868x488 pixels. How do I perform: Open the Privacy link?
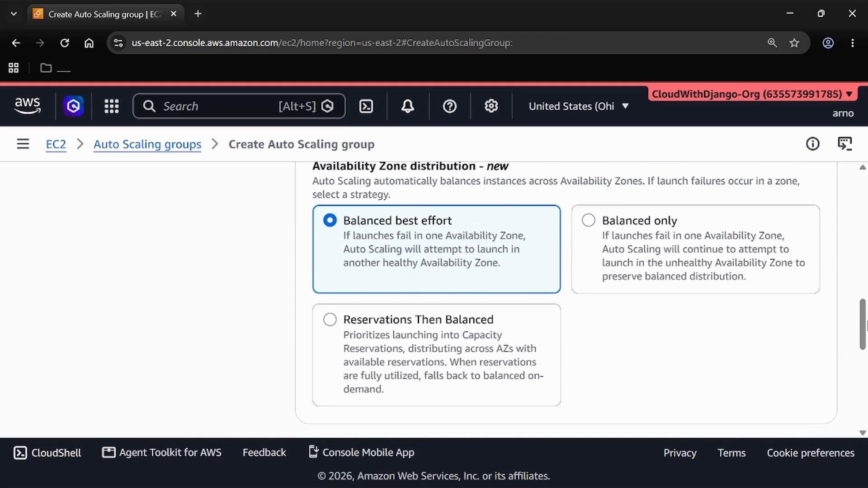coord(680,453)
